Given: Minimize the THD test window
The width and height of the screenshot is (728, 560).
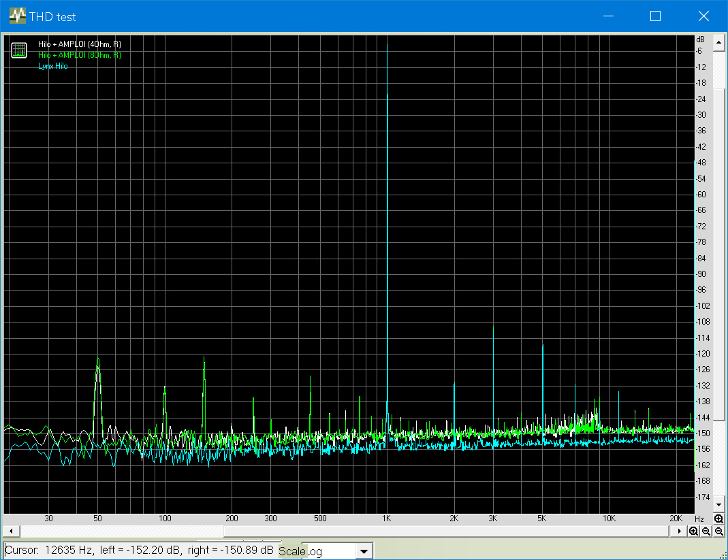Looking at the screenshot, I should point(607,16).
